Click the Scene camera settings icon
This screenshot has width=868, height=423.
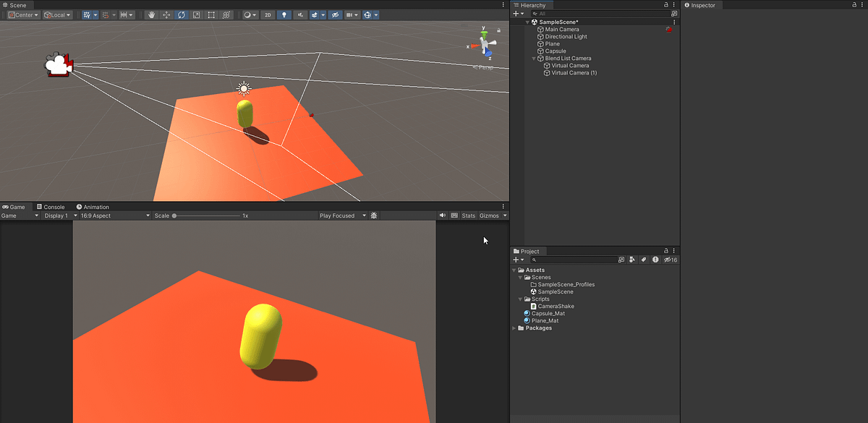(349, 14)
